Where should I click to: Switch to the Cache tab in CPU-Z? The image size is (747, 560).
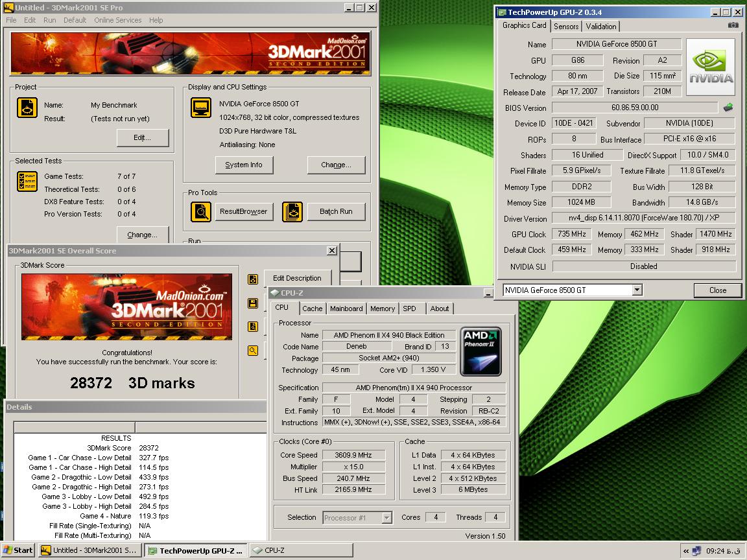click(x=312, y=309)
